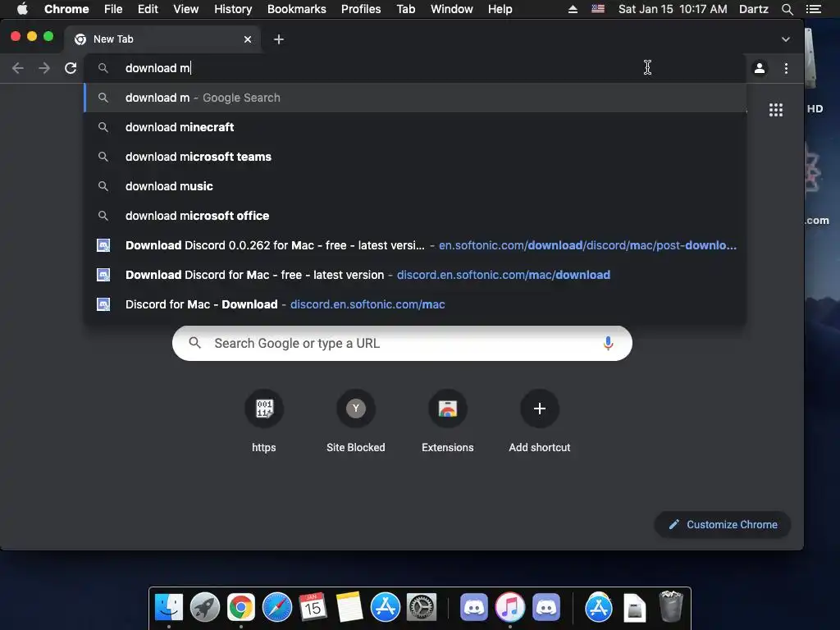Image resolution: width=840 pixels, height=630 pixels.
Task: Open Calendar icon showing 15 in Dock
Action: pyautogui.click(x=313, y=608)
